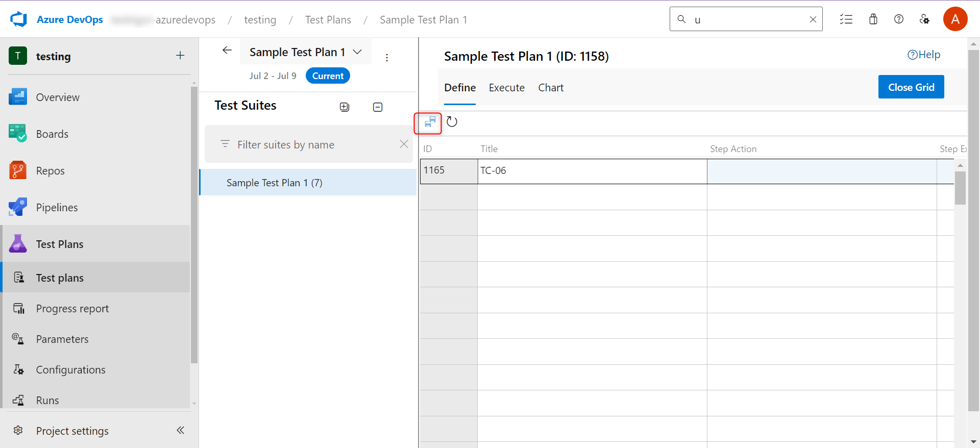Collapse the left navigation sidebar

coord(180,430)
